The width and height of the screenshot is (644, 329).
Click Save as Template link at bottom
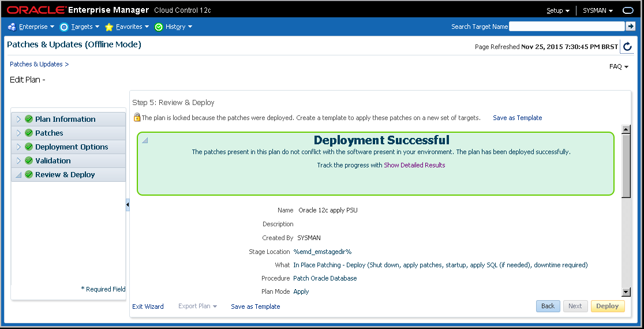point(256,306)
